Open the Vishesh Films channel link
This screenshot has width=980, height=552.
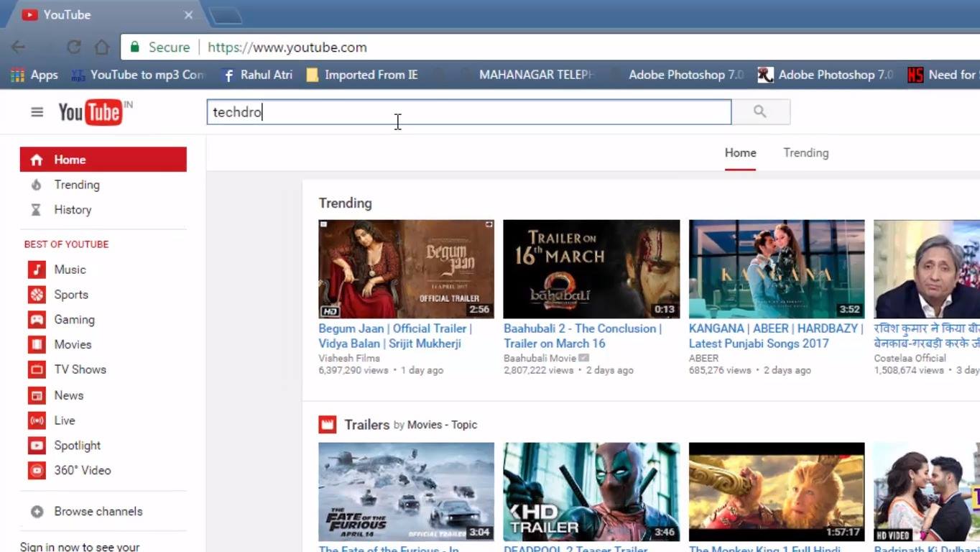[x=349, y=358]
